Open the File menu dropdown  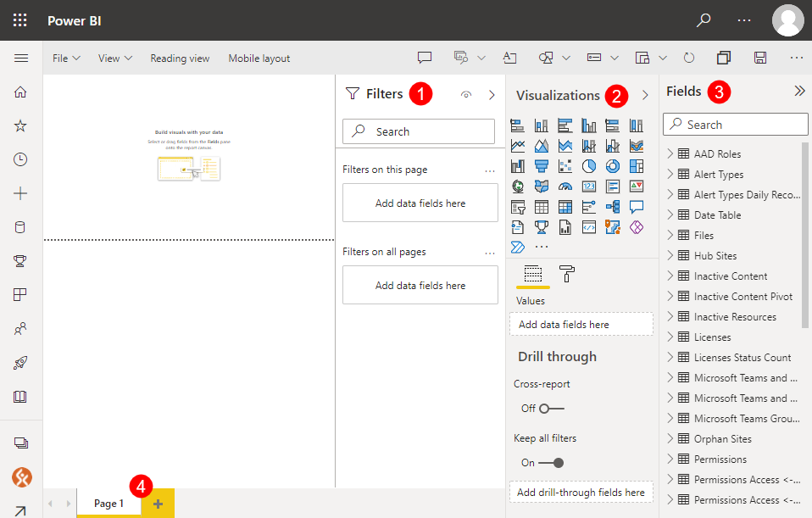66,58
